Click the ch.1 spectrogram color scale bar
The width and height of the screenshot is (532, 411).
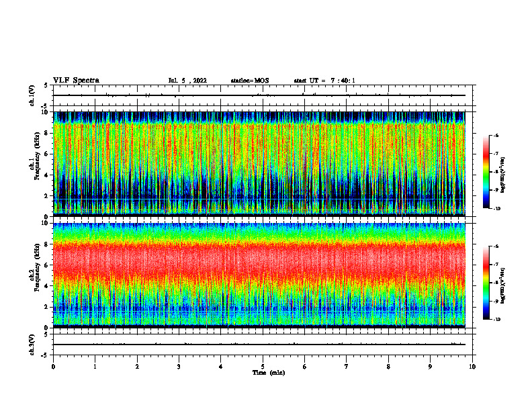coord(486,172)
